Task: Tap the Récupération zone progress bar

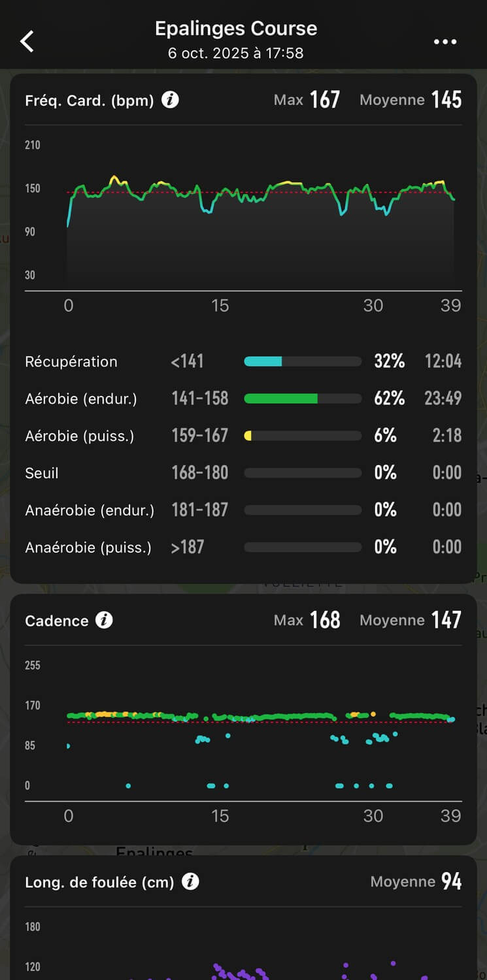Action: (x=302, y=361)
